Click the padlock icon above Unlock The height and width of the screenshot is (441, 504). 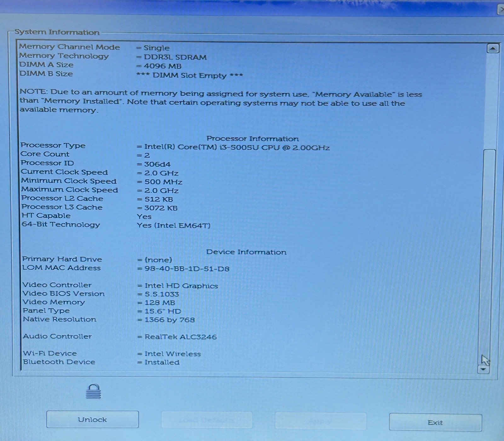coord(94,391)
